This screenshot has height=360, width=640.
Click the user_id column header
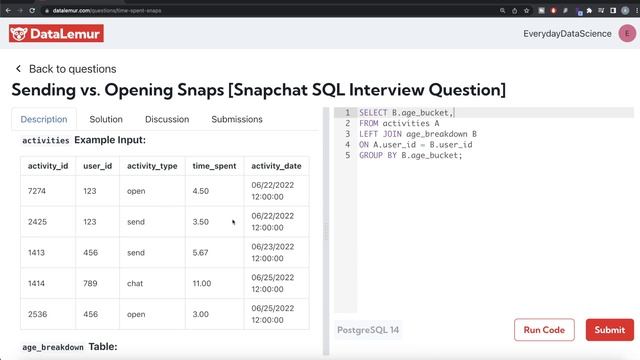click(97, 166)
